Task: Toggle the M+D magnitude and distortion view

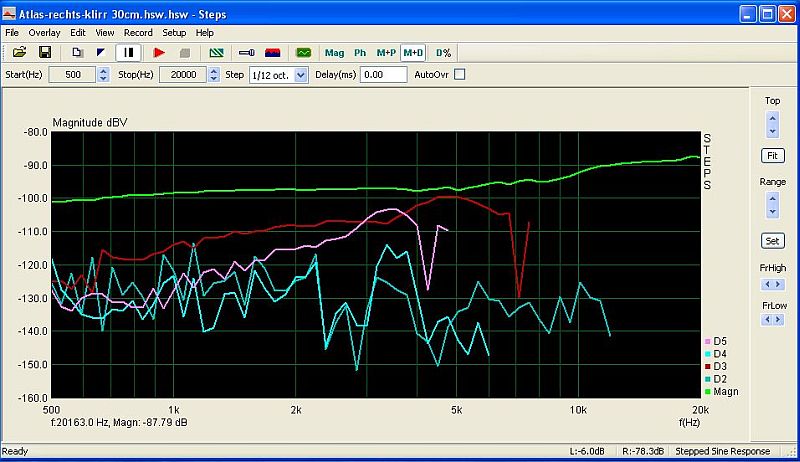Action: [x=412, y=52]
